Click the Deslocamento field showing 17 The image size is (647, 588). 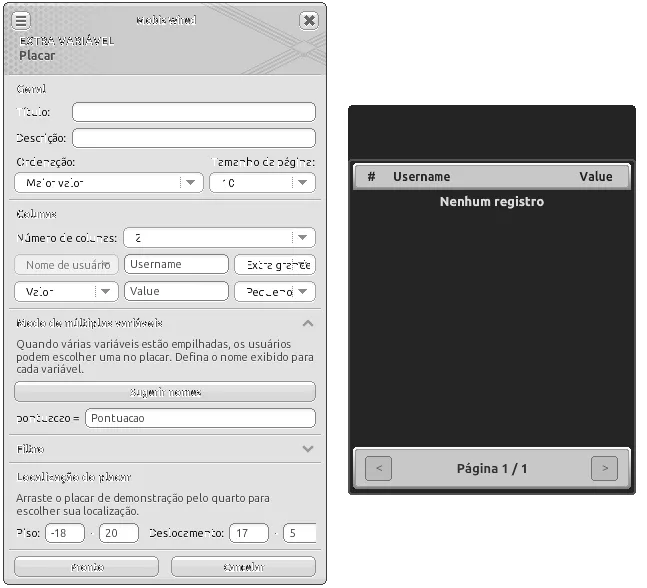coord(249,533)
